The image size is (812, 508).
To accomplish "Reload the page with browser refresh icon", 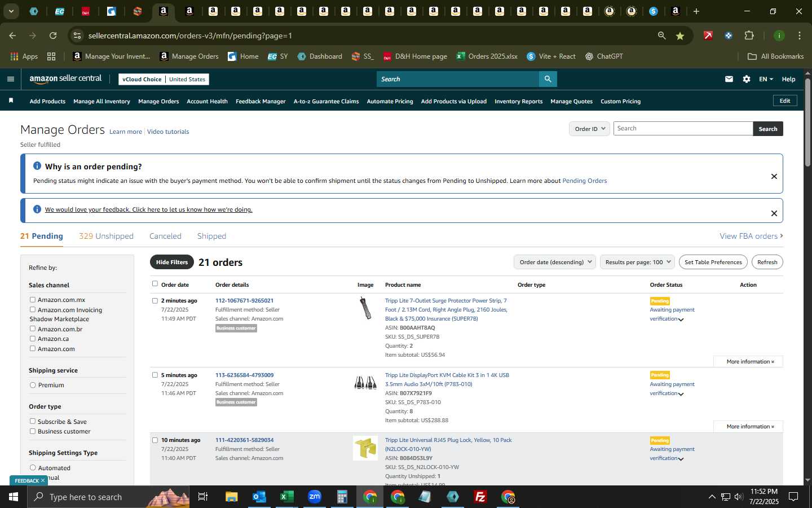I will 53,36.
